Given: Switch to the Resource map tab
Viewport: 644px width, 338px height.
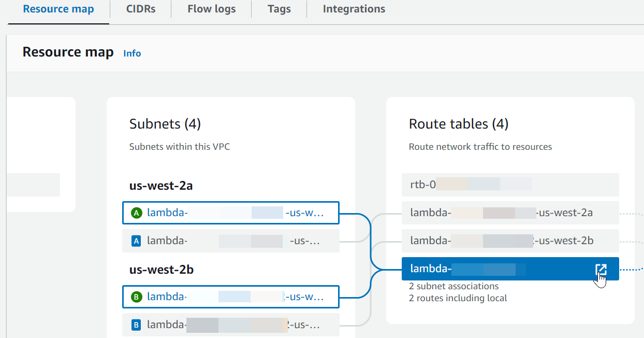Looking at the screenshot, I should coord(58,9).
